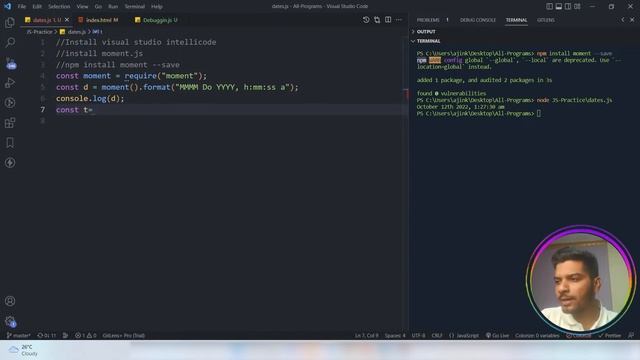
Task: Split the editor to the right
Action: click(388, 20)
